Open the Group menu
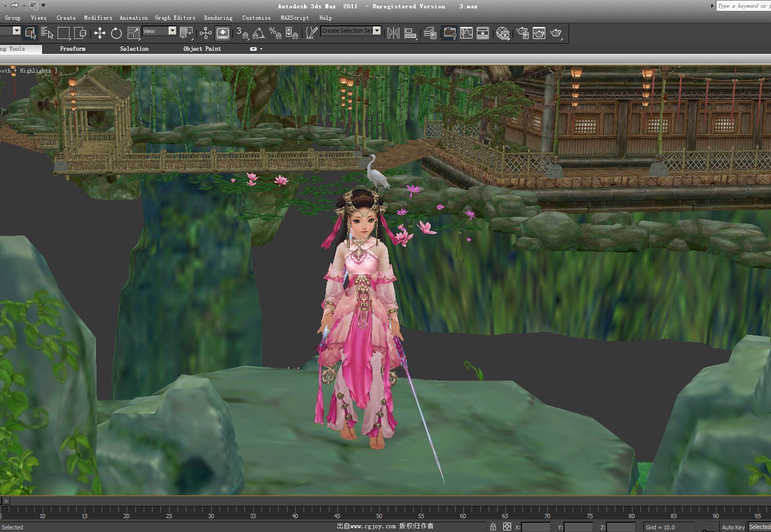The image size is (771, 532). point(12,18)
